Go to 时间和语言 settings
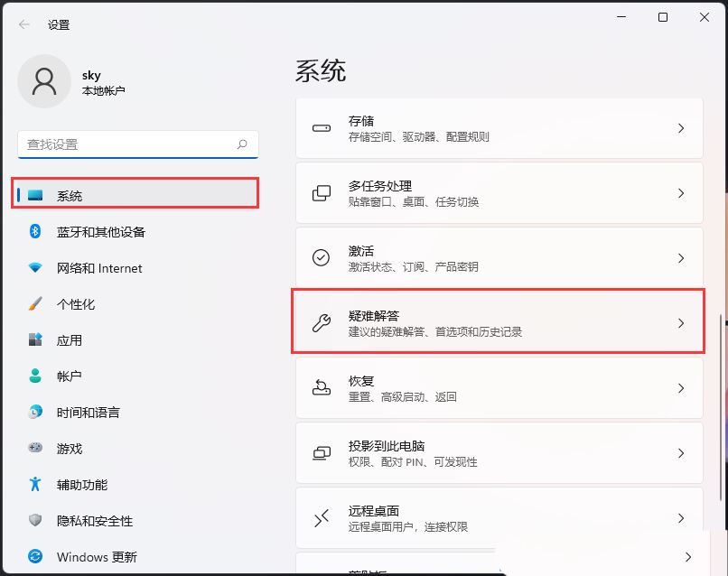 88,413
